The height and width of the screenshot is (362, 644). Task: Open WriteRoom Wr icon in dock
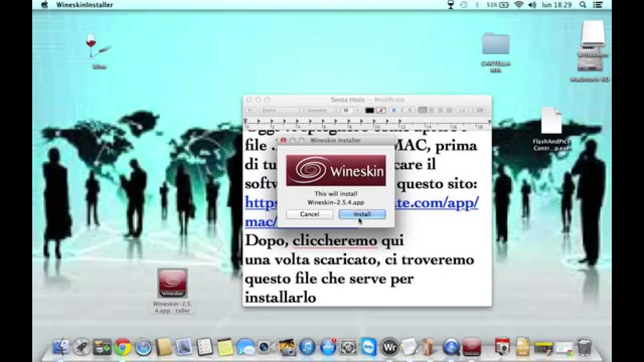pos(389,346)
